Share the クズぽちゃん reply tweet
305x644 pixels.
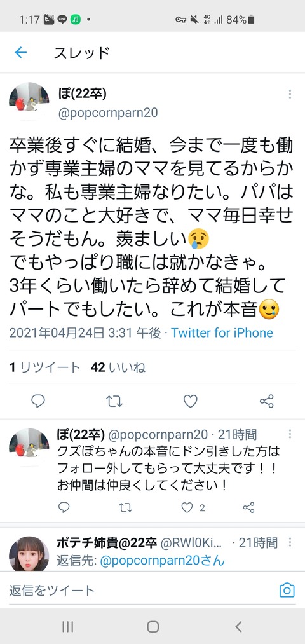(248, 508)
